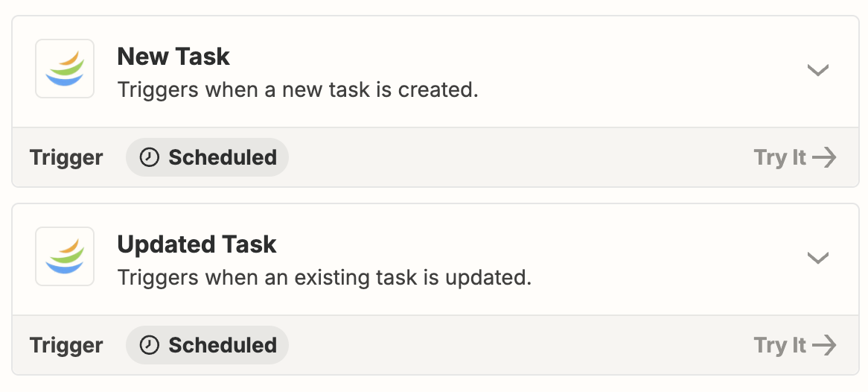Click the New Task card footer bar
The image size is (868, 392).
[x=435, y=157]
